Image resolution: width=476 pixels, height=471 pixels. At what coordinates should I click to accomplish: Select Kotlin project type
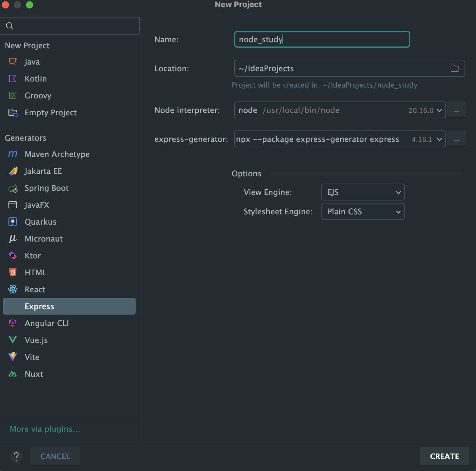69,78
